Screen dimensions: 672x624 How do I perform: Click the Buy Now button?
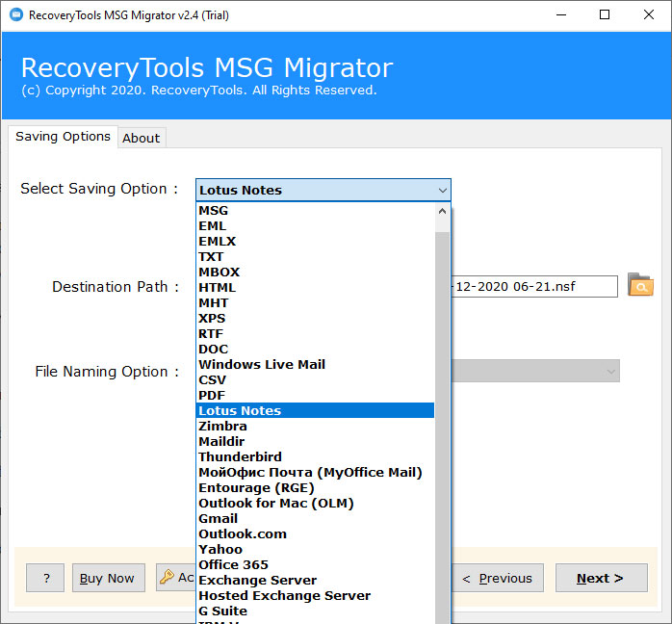pos(109,578)
